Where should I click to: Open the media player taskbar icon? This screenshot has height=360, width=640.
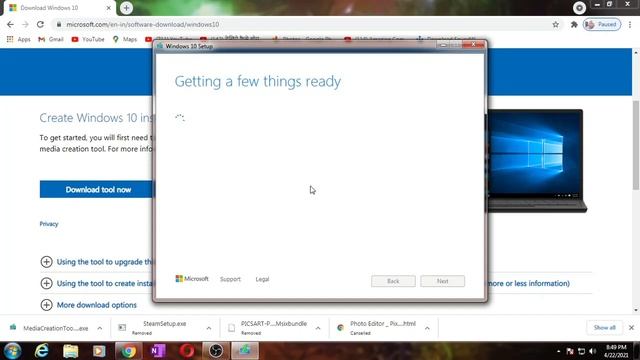point(99,351)
